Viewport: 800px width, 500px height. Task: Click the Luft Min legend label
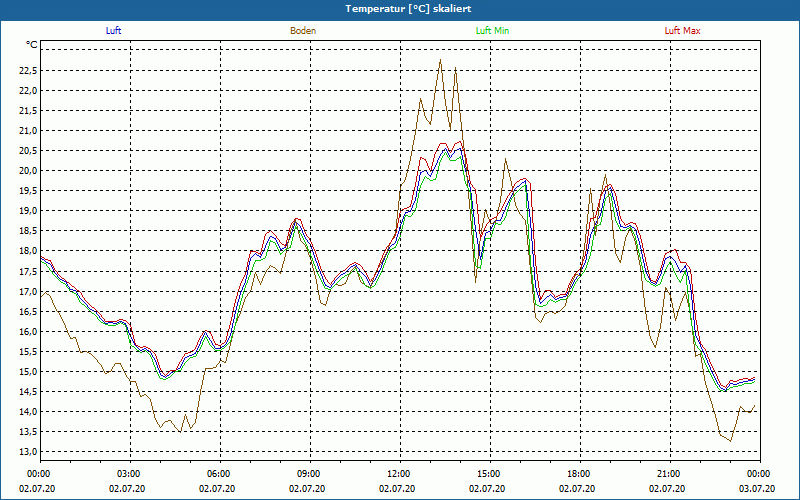point(492,31)
